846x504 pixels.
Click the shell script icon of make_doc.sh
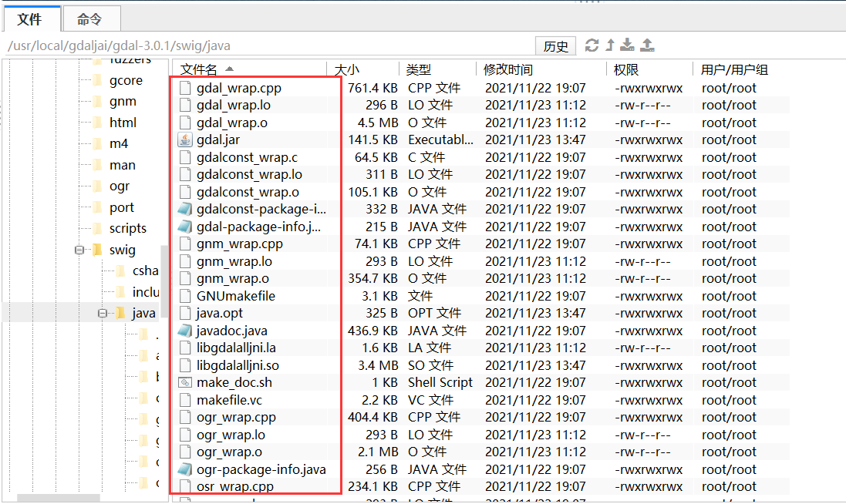184,382
